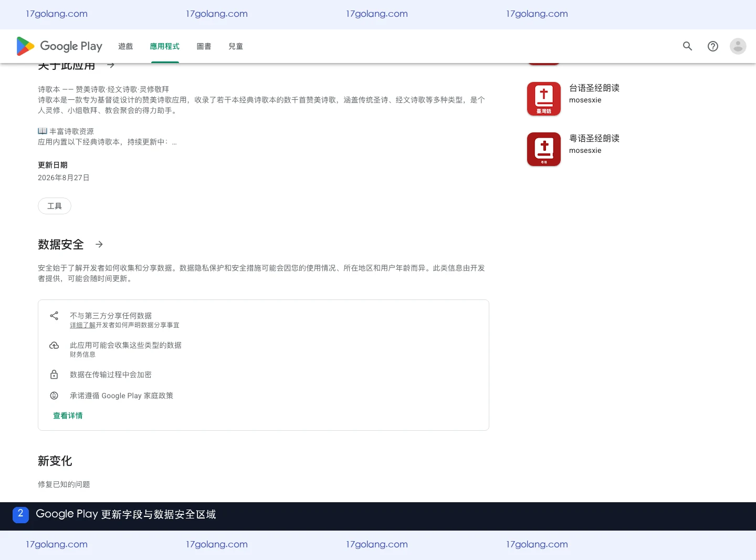Click the 工具 category chip
The image size is (756, 560).
click(x=55, y=206)
